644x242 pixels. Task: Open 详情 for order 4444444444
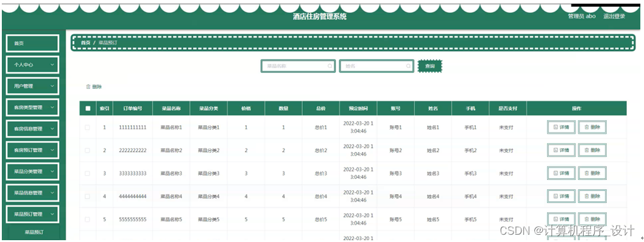[x=562, y=196]
